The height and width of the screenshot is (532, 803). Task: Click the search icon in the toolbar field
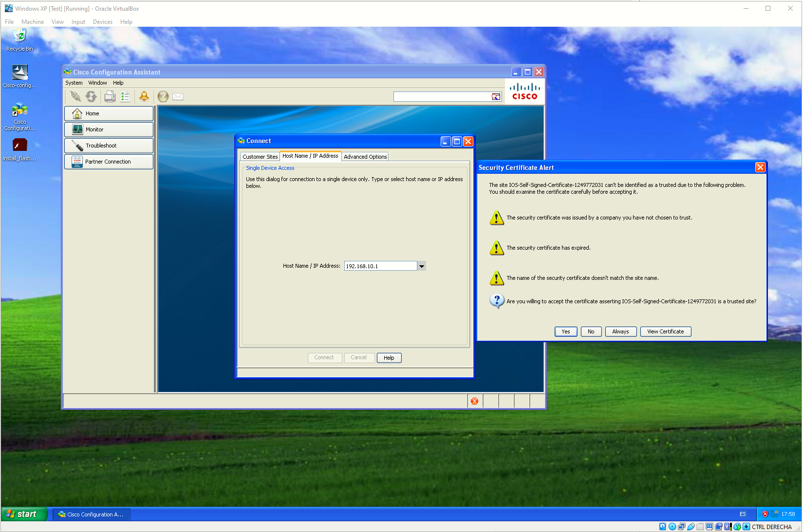click(496, 96)
